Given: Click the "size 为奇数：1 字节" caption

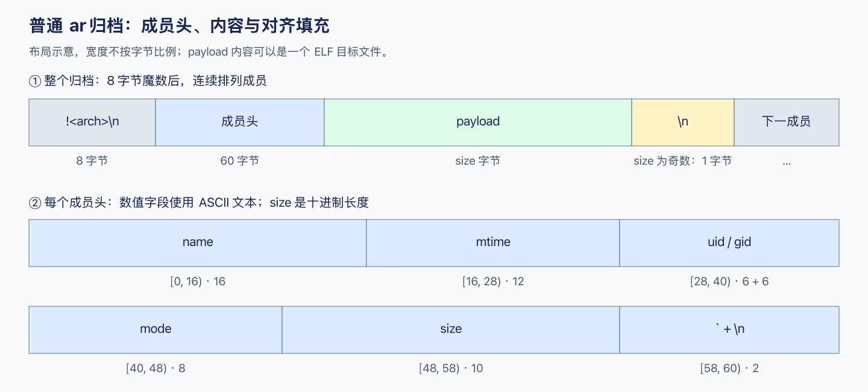Looking at the screenshot, I should [683, 161].
